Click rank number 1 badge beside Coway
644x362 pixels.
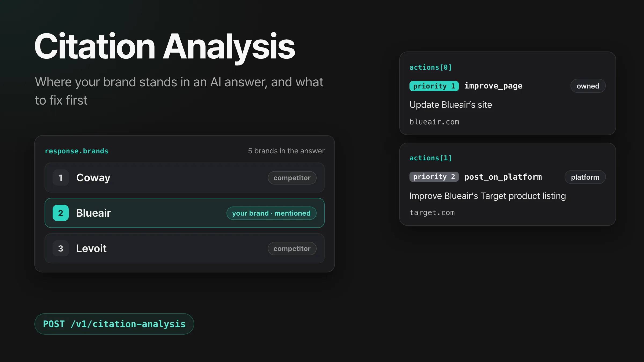(x=61, y=178)
